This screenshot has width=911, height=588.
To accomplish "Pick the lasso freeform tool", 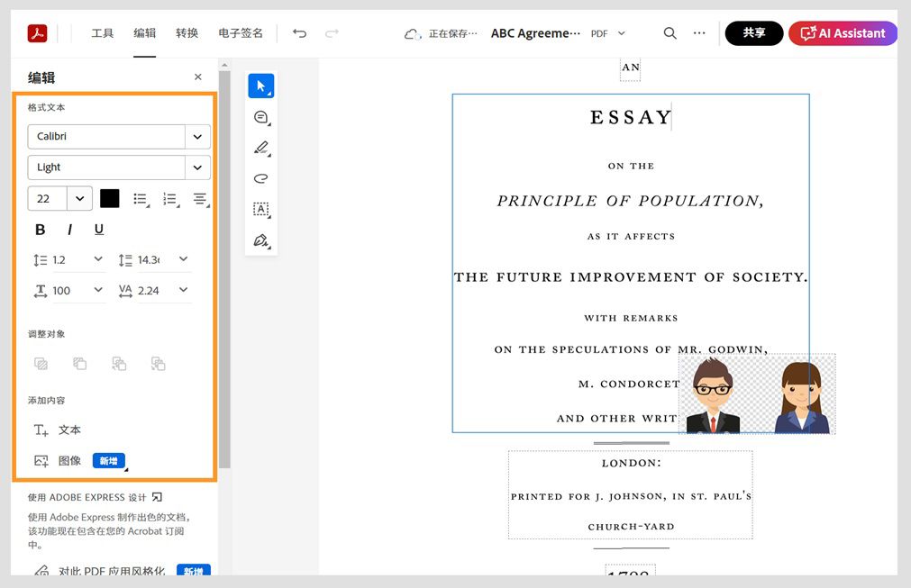I will pyautogui.click(x=260, y=178).
